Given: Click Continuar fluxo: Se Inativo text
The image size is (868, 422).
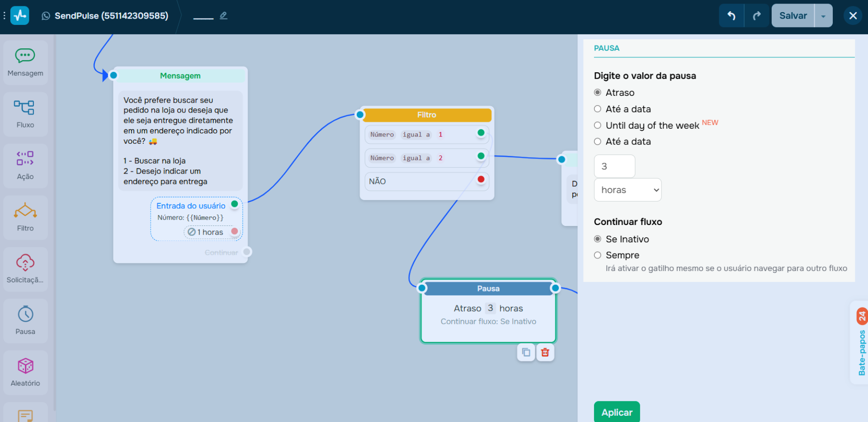Looking at the screenshot, I should tap(488, 322).
